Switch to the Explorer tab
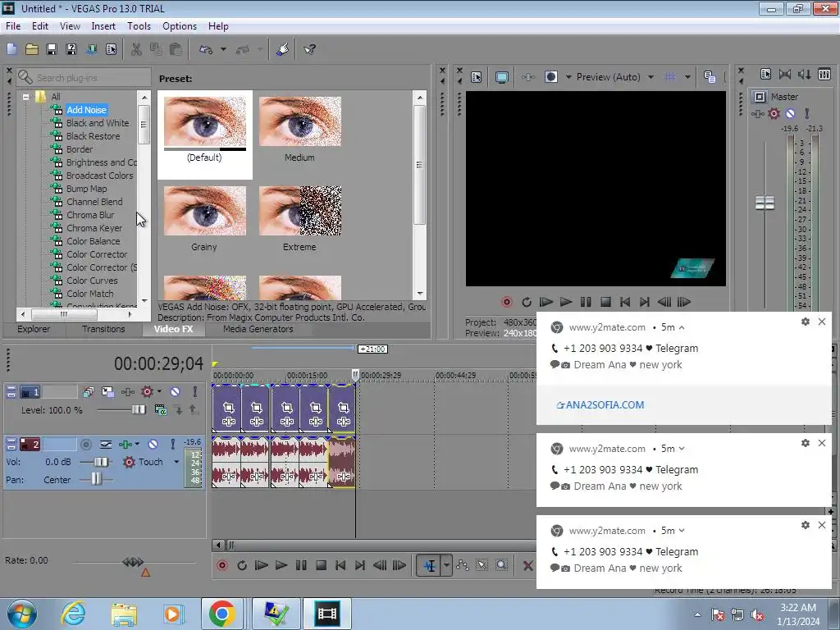Viewport: 840px width, 630px height. point(33,330)
